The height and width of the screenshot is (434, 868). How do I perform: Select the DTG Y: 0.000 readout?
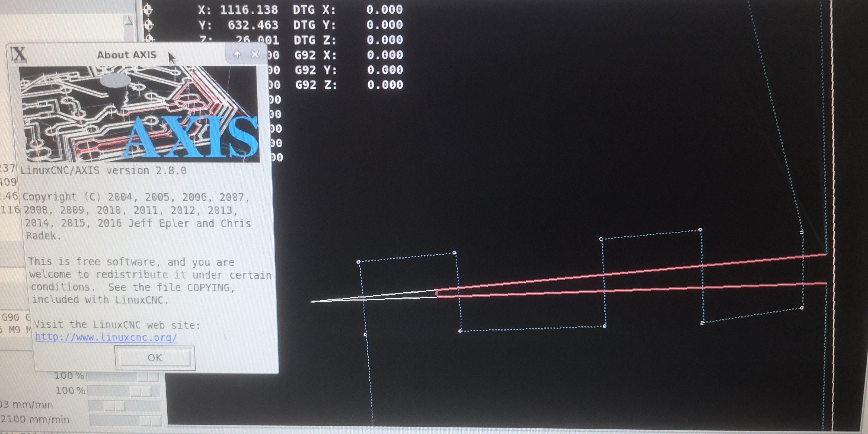(x=348, y=25)
